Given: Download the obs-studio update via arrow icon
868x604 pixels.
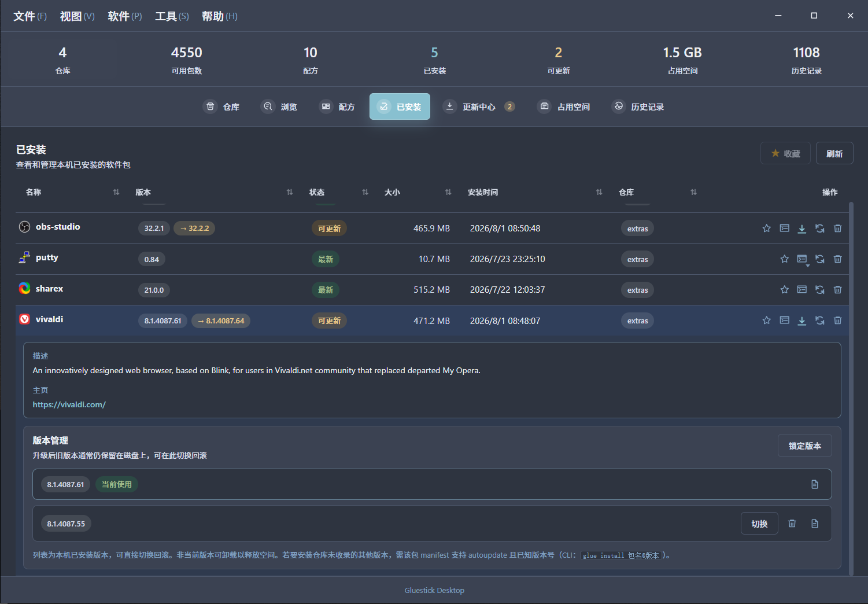Looking at the screenshot, I should pyautogui.click(x=802, y=229).
